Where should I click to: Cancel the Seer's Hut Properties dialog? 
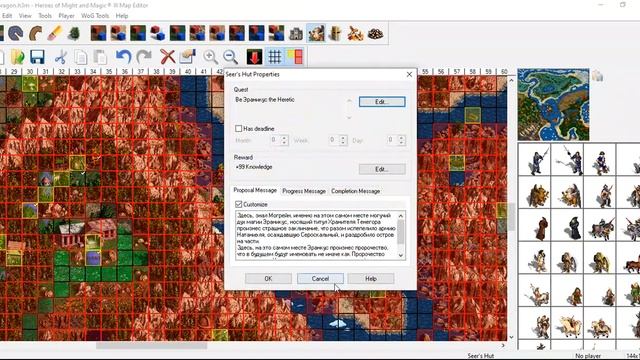320,278
